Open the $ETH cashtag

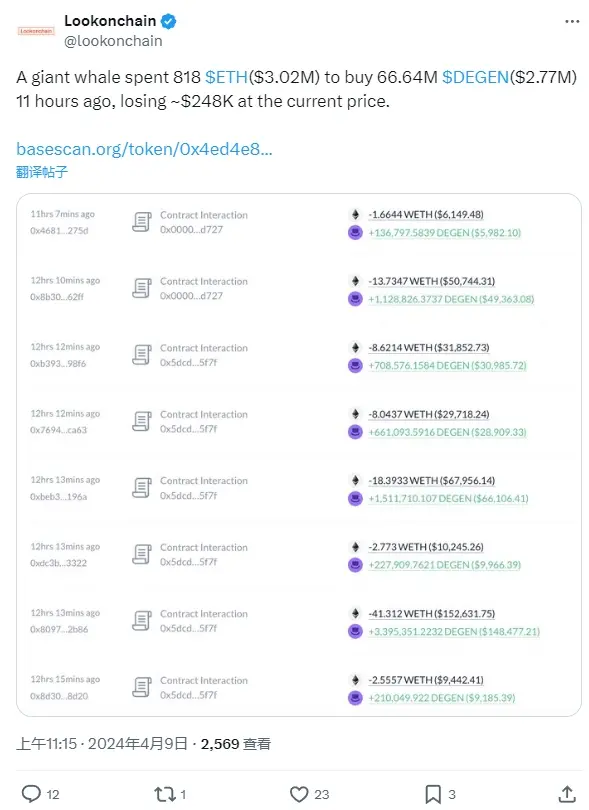point(226,77)
